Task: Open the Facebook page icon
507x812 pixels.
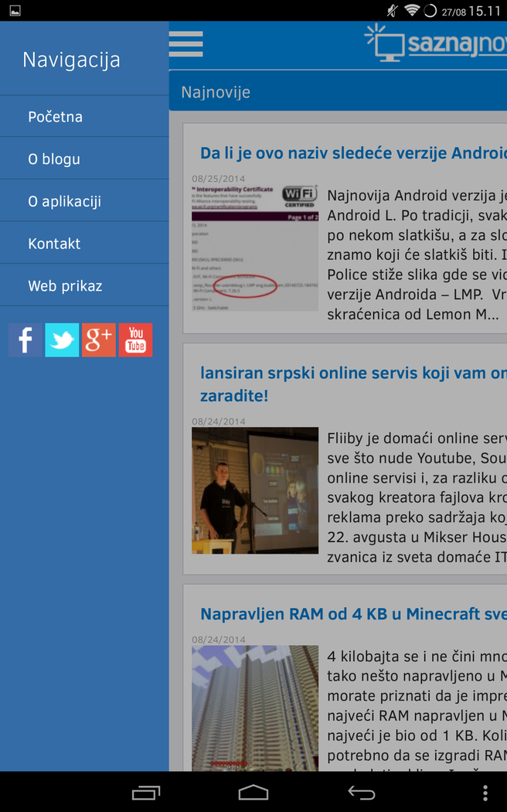Action: 26,340
